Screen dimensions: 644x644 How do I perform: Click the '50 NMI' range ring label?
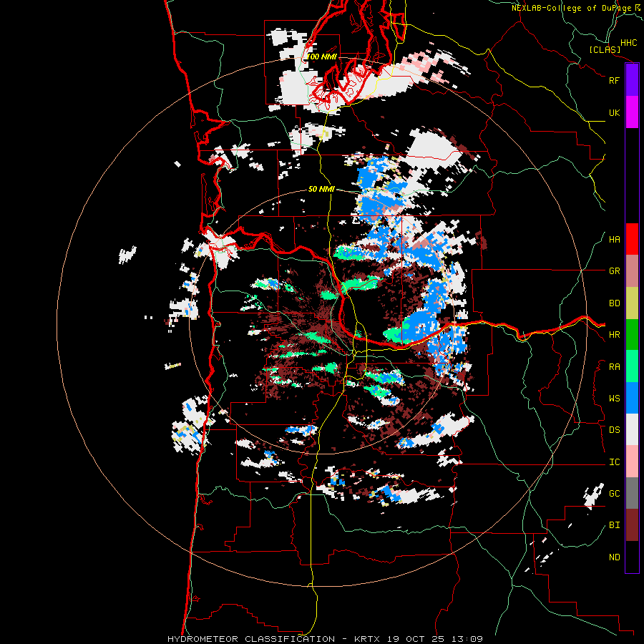(x=321, y=189)
